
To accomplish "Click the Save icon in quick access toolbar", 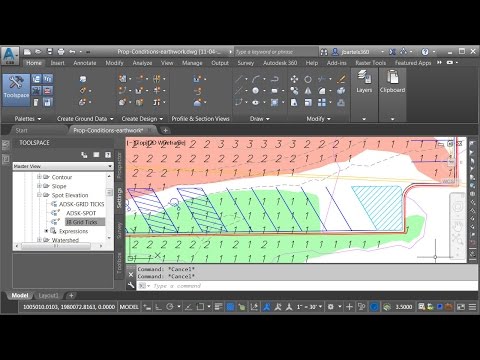I will [50, 52].
